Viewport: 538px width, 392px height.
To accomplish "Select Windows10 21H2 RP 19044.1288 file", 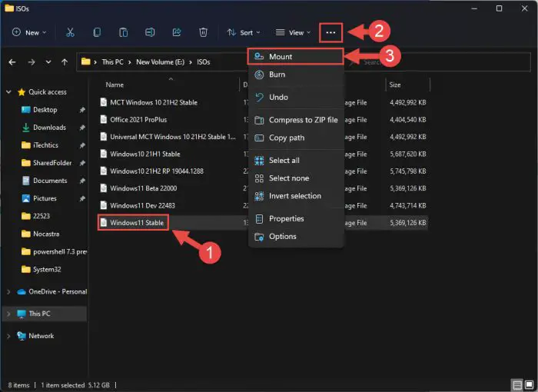I will [x=157, y=171].
